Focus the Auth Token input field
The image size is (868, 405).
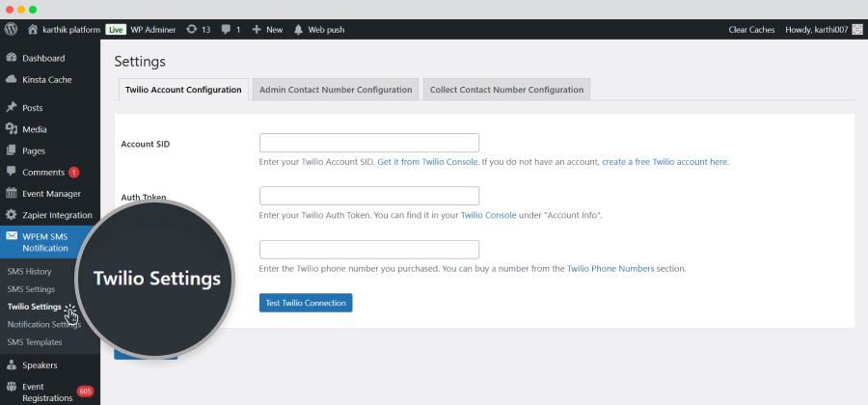(369, 196)
